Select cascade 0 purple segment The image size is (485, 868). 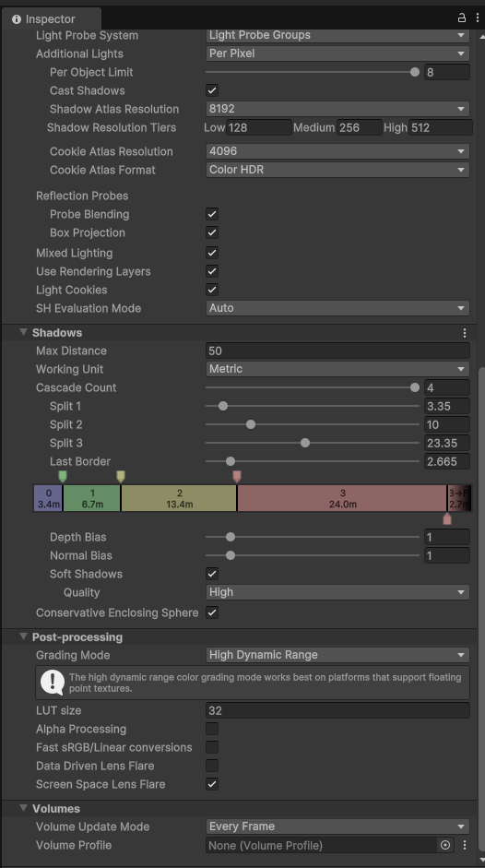click(48, 498)
